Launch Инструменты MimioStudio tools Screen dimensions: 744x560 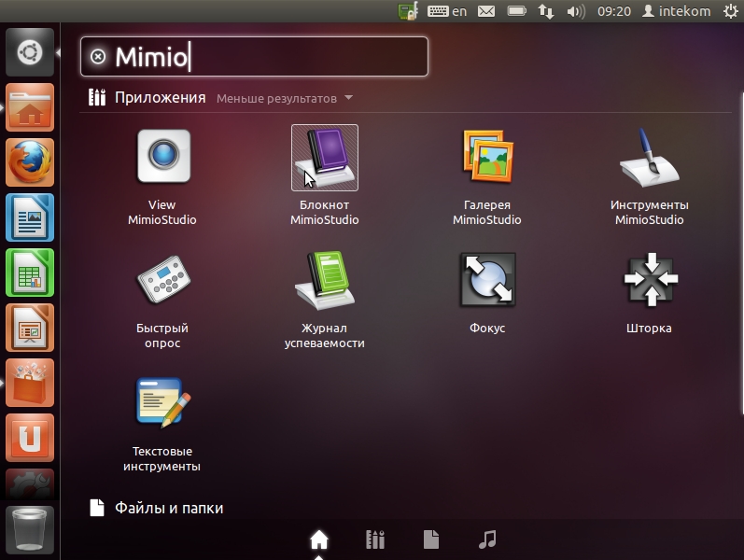tap(649, 176)
